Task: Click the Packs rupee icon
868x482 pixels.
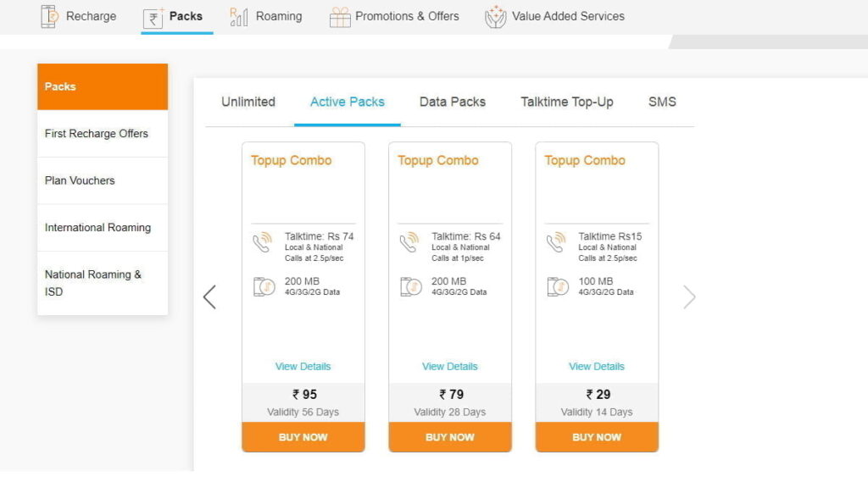Action: [153, 18]
